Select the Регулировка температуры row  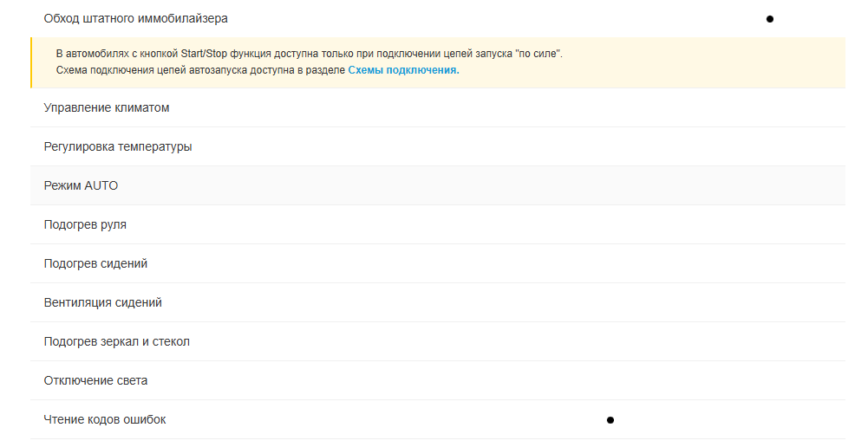117,146
